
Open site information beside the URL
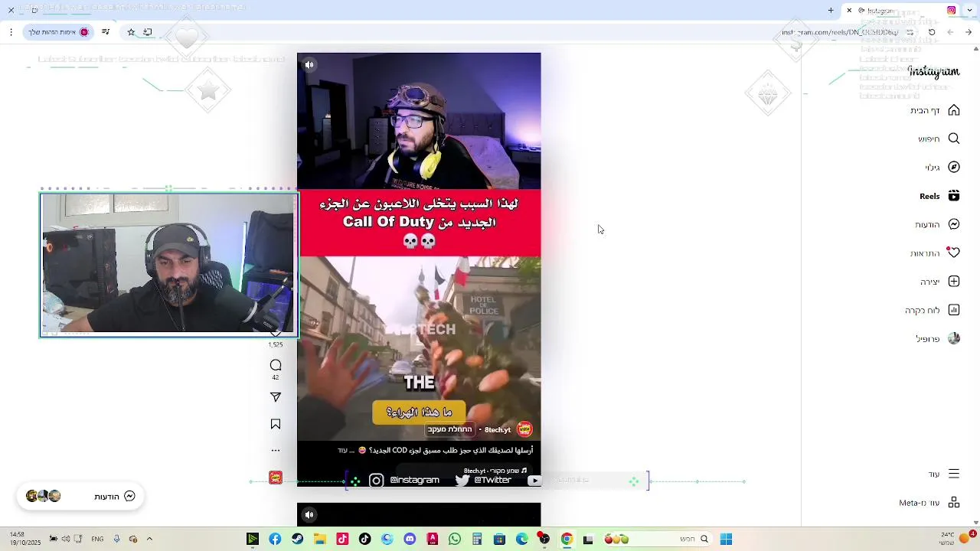tap(910, 32)
